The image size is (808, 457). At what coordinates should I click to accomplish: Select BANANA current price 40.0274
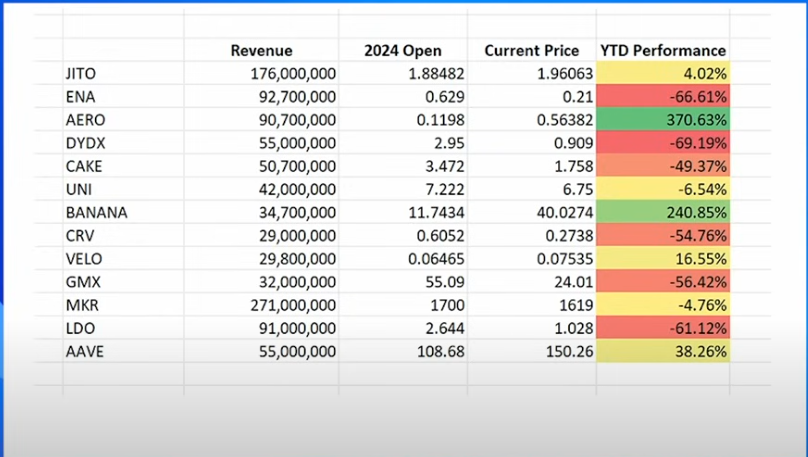532,213
